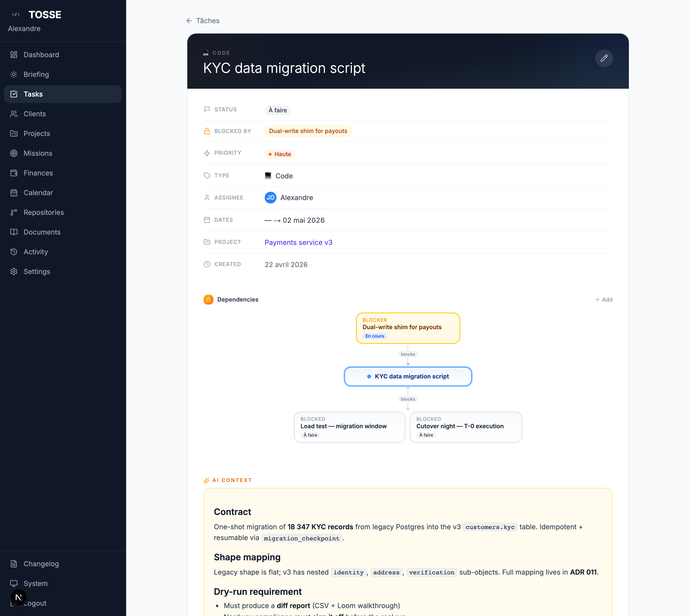This screenshot has height=616, width=690.
Task: Click the Missions target icon
Action: 14,153
